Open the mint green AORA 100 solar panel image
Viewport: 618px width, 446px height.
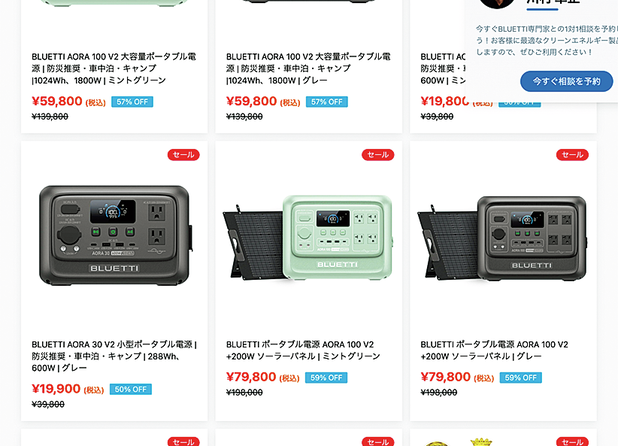coord(308,238)
